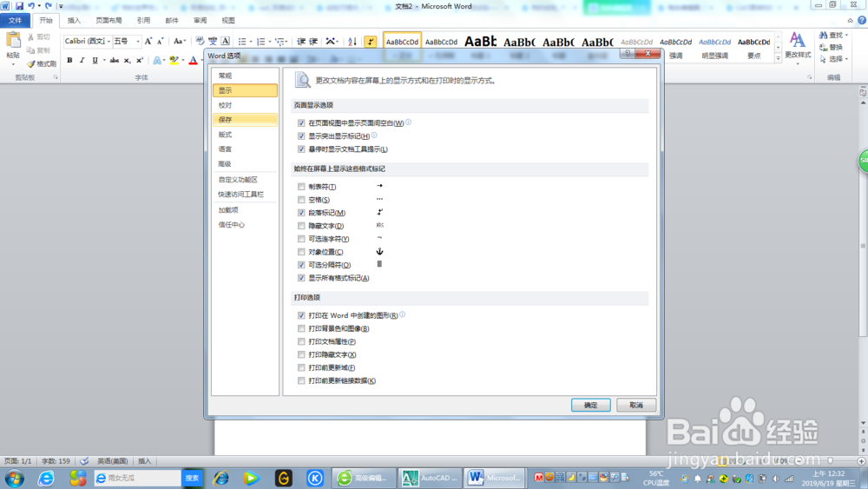Viewport: 868px width, 489px height.
Task: Enable Print background colors and images
Action: [x=301, y=329]
